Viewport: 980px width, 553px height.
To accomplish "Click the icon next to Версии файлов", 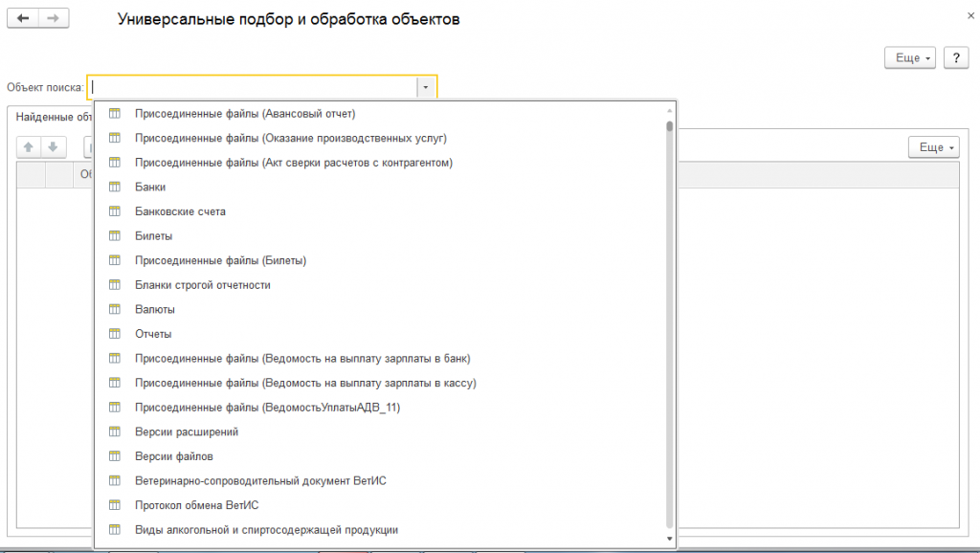I will 115,456.
